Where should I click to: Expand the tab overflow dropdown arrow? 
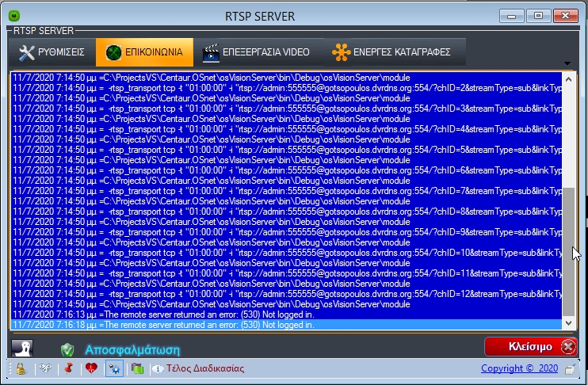point(567,63)
